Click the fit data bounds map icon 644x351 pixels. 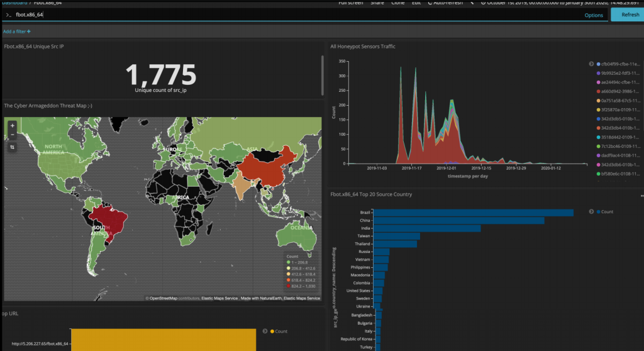point(13,147)
